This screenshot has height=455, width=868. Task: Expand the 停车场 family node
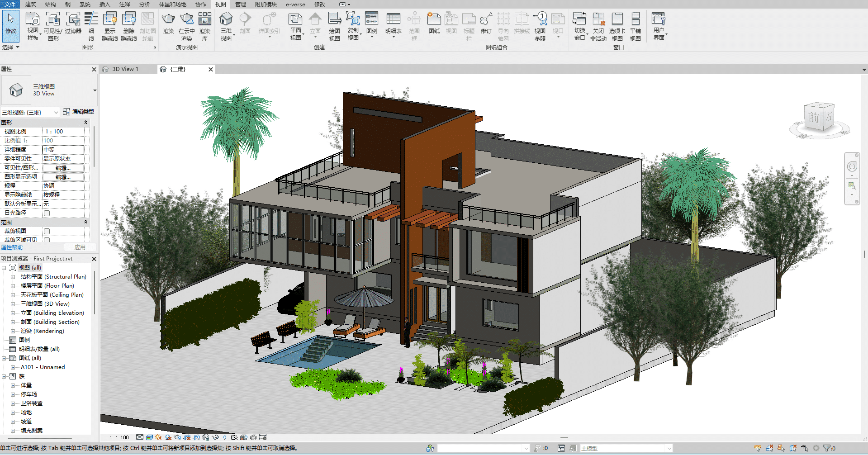point(13,394)
